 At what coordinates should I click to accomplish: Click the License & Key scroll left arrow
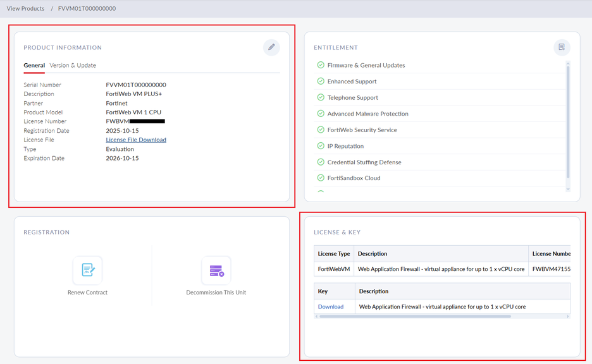pyautogui.click(x=316, y=317)
